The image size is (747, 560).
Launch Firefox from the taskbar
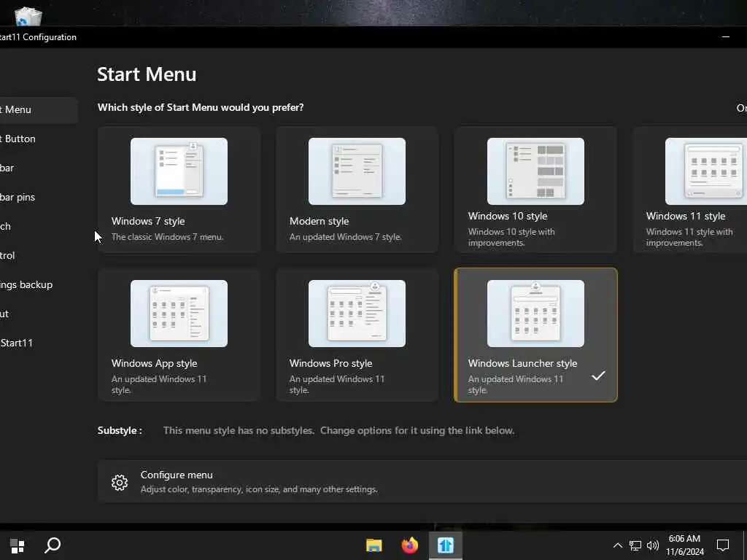(x=410, y=545)
